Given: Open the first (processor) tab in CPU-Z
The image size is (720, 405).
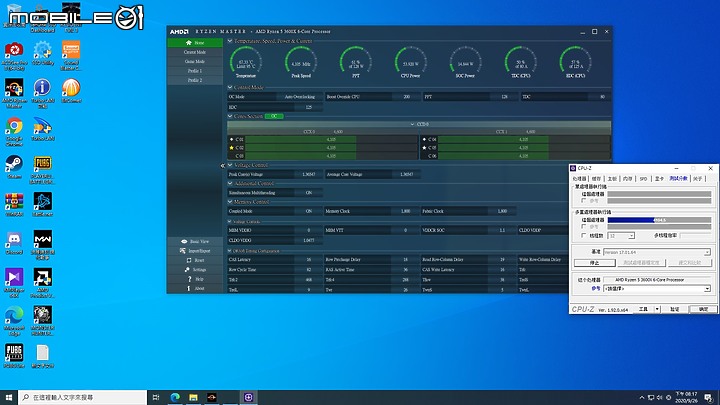Looking at the screenshot, I should click(x=579, y=179).
